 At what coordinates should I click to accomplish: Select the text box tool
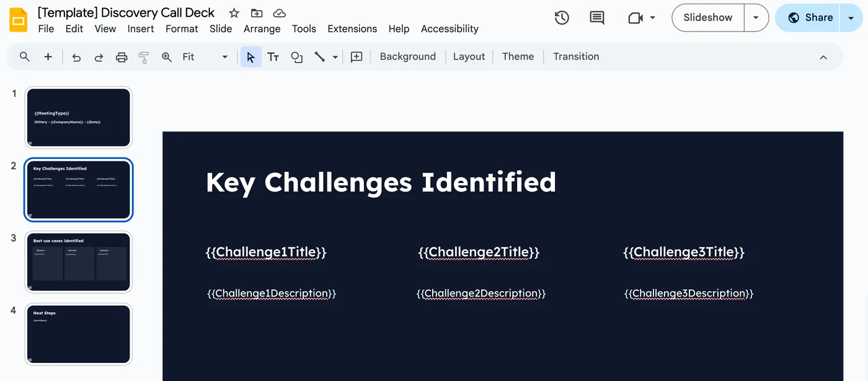(x=273, y=56)
